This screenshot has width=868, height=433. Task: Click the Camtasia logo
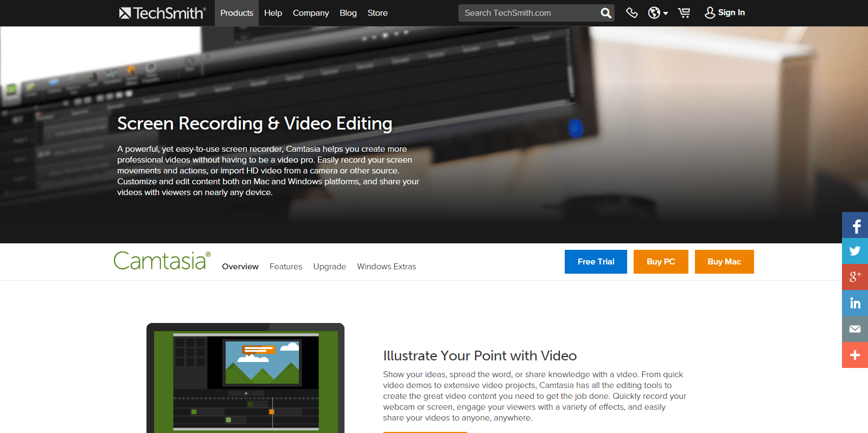pyautogui.click(x=162, y=261)
